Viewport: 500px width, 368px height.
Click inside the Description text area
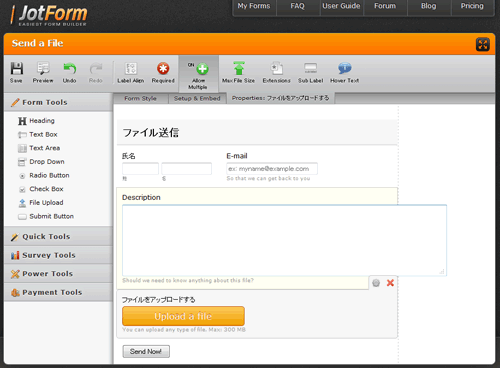coord(284,240)
